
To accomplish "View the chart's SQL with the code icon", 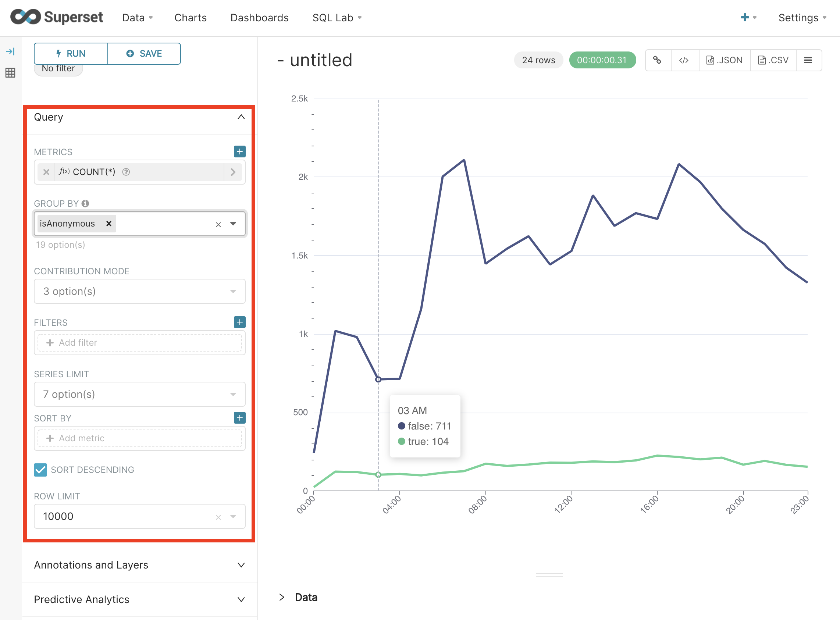I will point(684,60).
